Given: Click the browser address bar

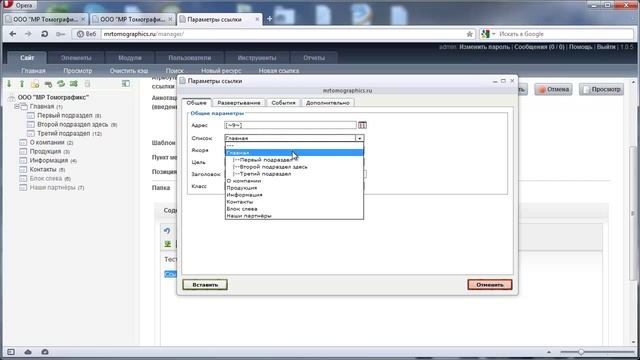Looking at the screenshot, I should point(284,34).
